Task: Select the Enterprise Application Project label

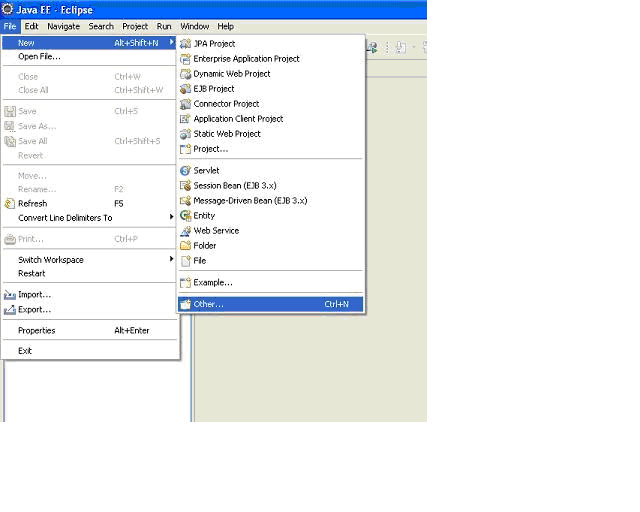Action: point(247,59)
